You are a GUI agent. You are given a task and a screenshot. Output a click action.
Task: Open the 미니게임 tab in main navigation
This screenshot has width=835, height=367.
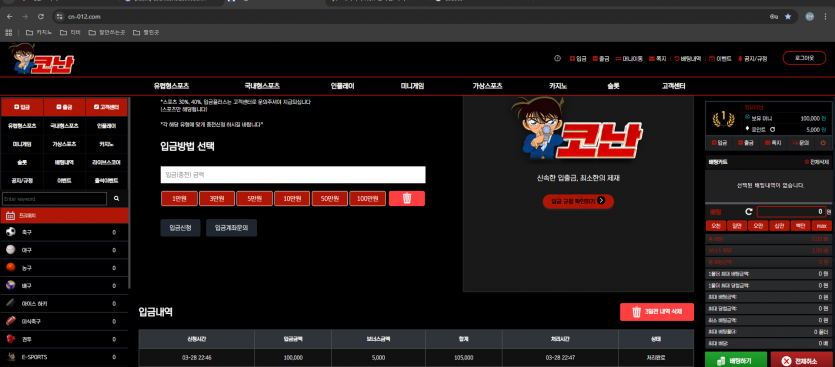click(x=412, y=86)
